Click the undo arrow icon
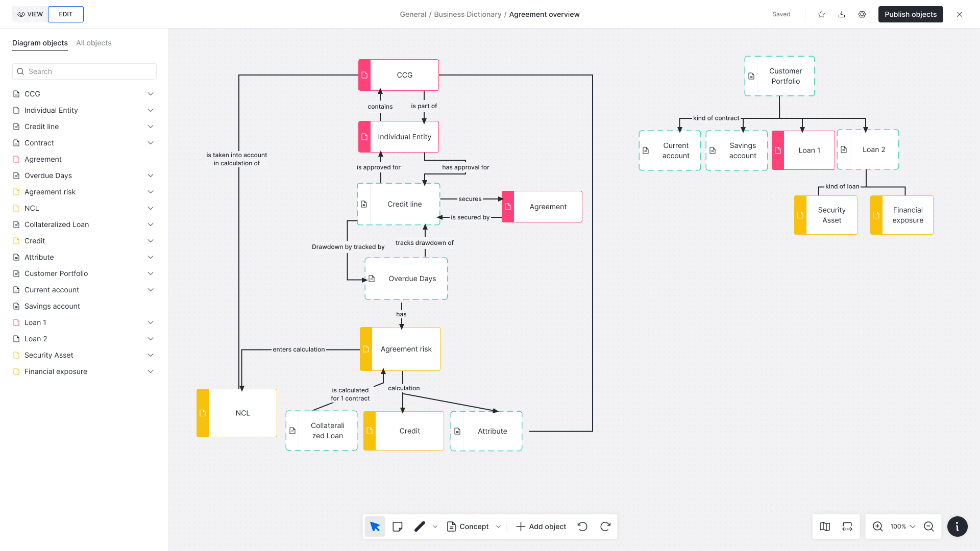 (582, 527)
